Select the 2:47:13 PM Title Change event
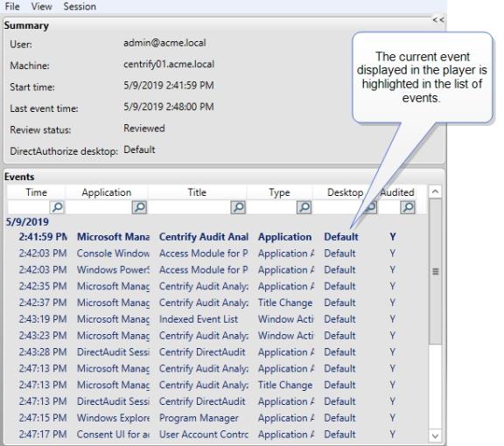504x446 pixels. [x=217, y=385]
